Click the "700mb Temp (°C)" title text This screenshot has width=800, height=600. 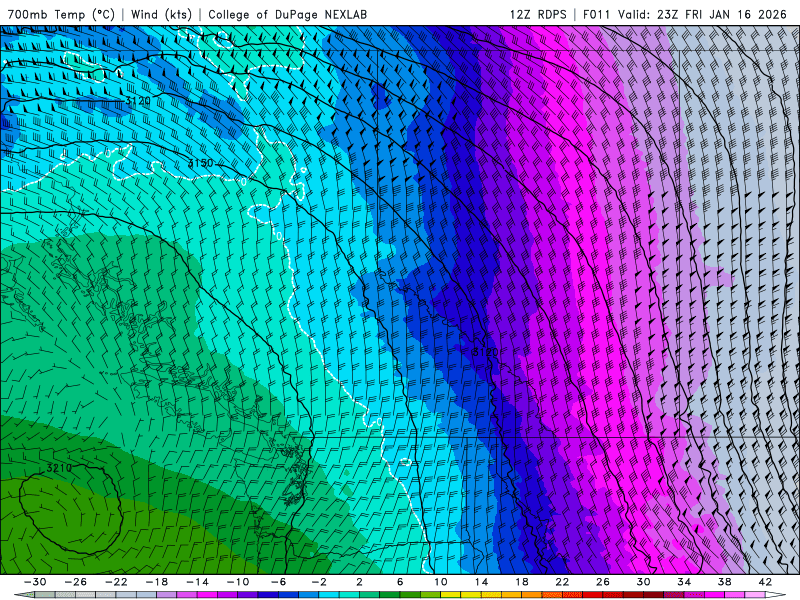(61, 14)
